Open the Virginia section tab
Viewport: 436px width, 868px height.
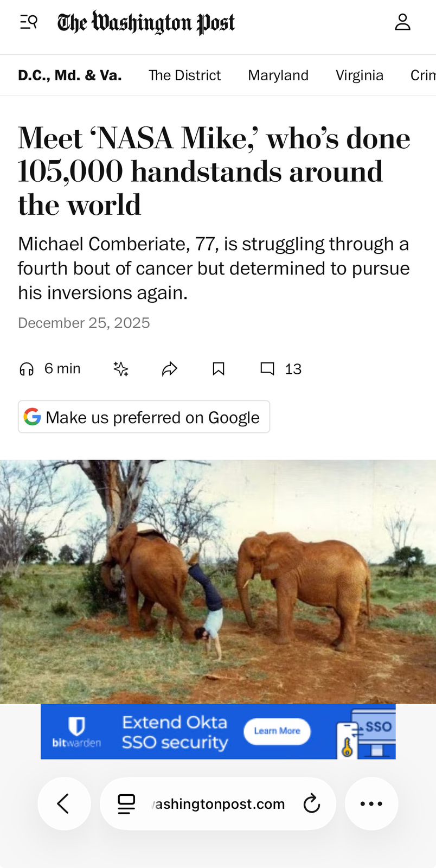click(x=360, y=75)
